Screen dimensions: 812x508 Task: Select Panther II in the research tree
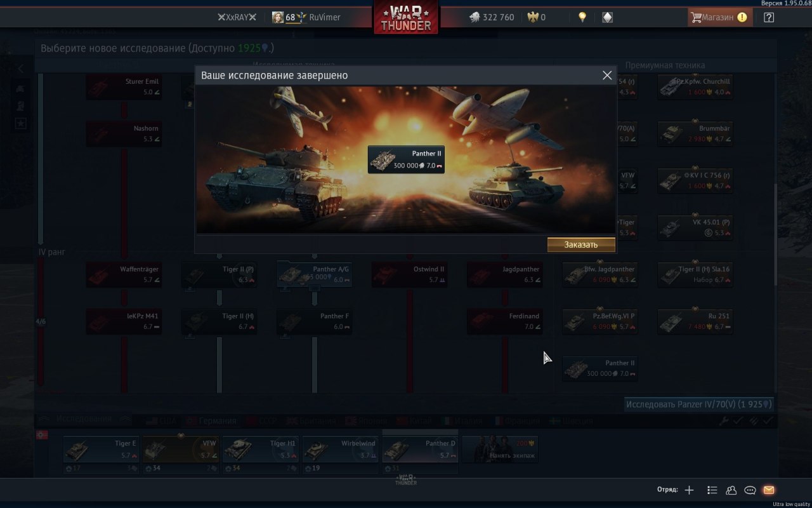click(x=599, y=368)
